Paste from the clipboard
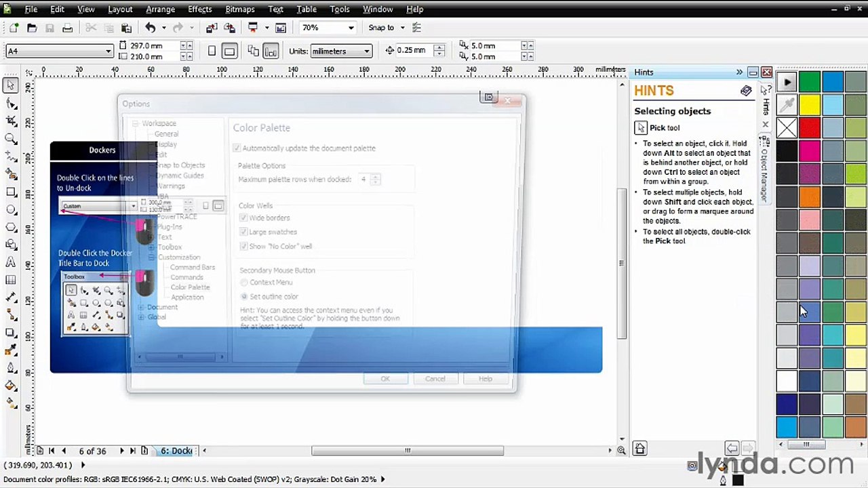The width and height of the screenshot is (868, 488). pyautogui.click(x=126, y=28)
